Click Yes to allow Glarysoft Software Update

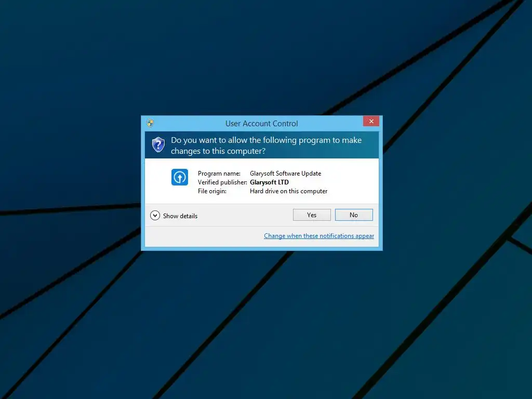coord(312,215)
